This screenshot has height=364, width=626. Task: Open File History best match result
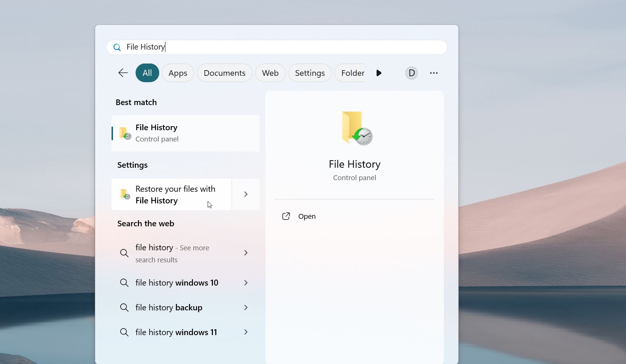coord(186,133)
